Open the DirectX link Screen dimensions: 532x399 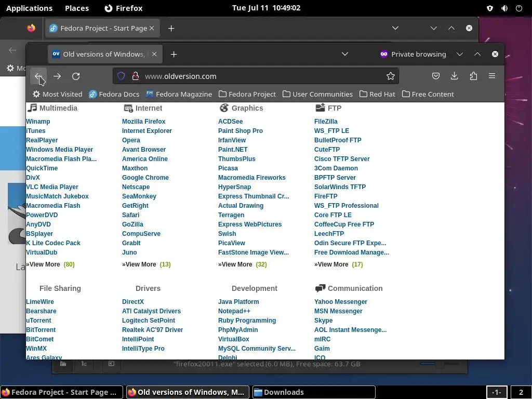pyautogui.click(x=133, y=302)
